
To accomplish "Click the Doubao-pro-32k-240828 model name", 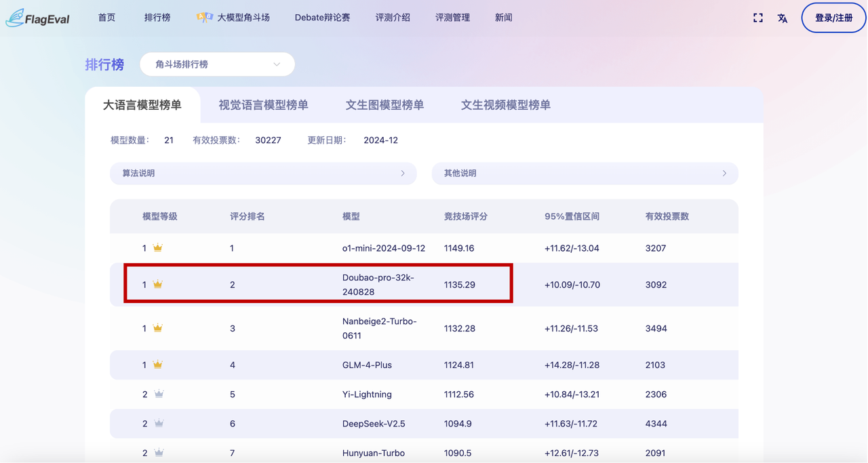I will pyautogui.click(x=378, y=285).
